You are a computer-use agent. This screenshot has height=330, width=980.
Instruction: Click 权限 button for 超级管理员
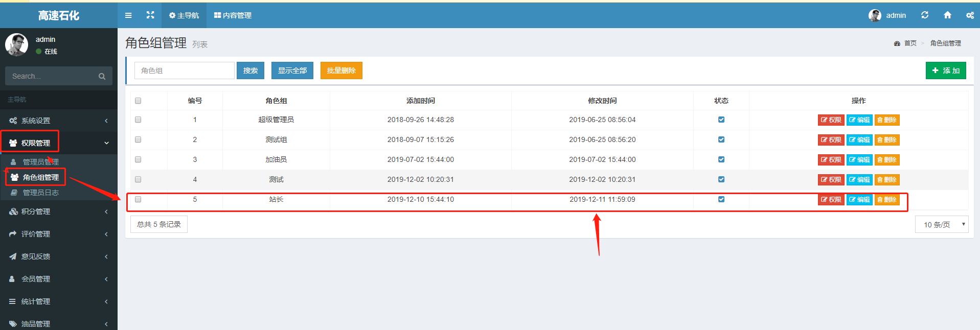tap(831, 120)
